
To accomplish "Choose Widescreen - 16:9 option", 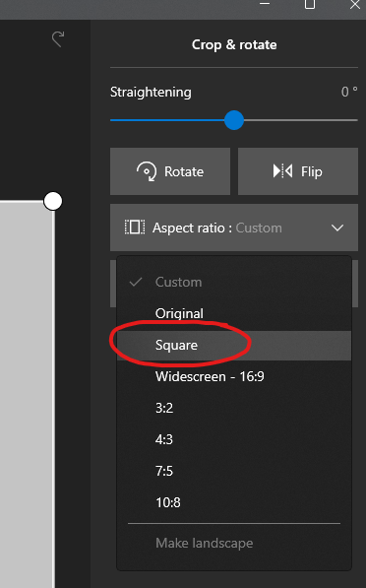I will 234,376.
